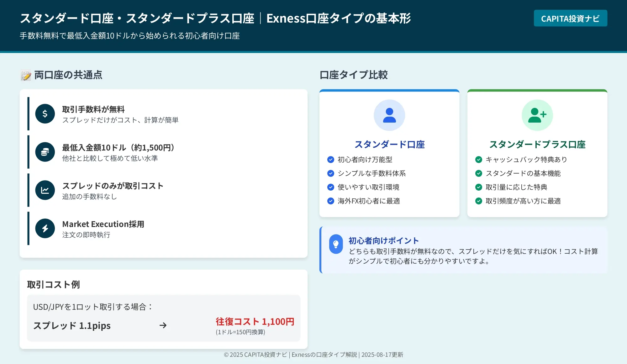627x364 pixels.
Task: Click the coins icon beside 最低入金額10ドル
Action: click(45, 152)
